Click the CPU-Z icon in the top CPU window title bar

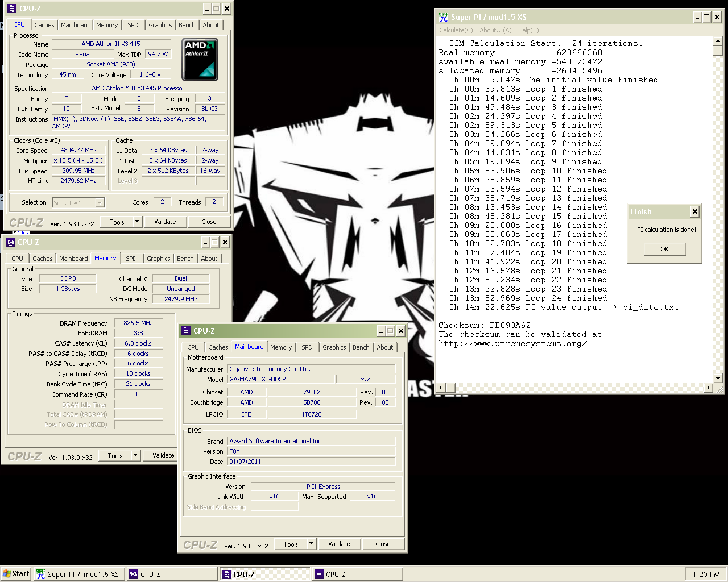tap(12, 9)
